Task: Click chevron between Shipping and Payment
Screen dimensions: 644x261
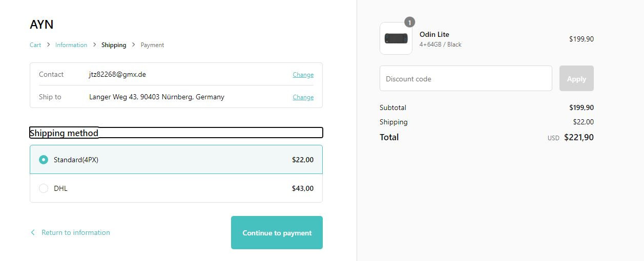Action: [x=134, y=45]
